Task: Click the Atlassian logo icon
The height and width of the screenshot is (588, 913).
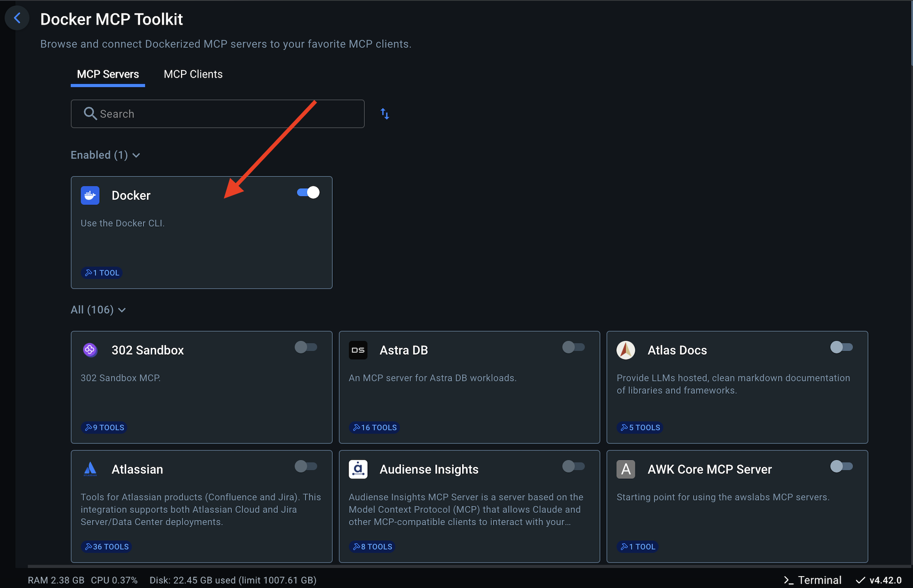Action: tap(90, 469)
